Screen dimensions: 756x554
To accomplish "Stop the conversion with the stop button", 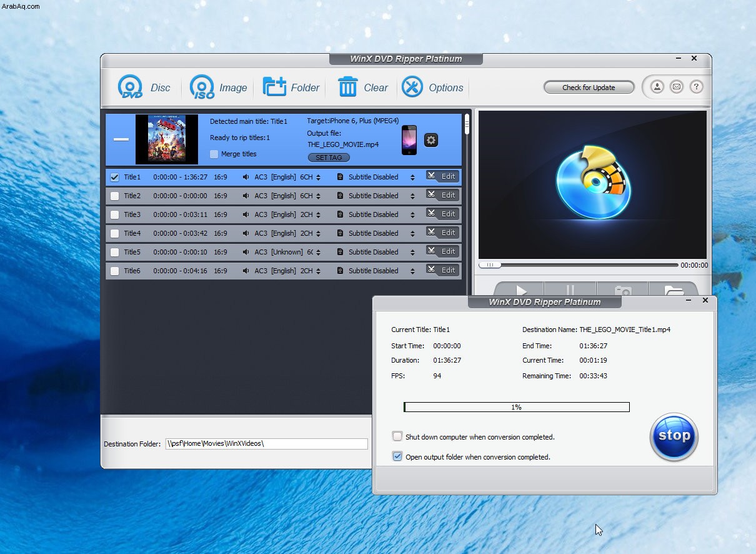I will (x=674, y=436).
